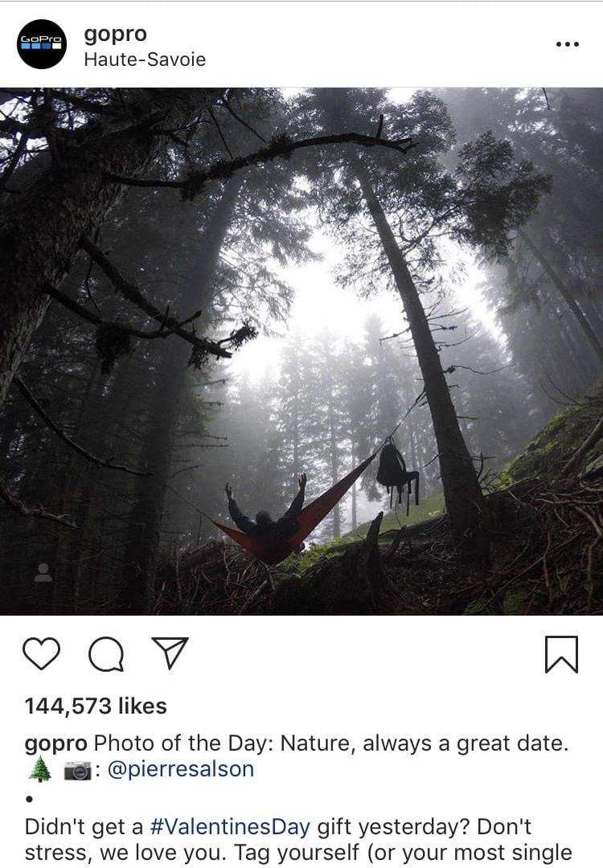Screen dimensions: 603x868
Task: Click the camera emoji in the caption
Action: (77, 770)
